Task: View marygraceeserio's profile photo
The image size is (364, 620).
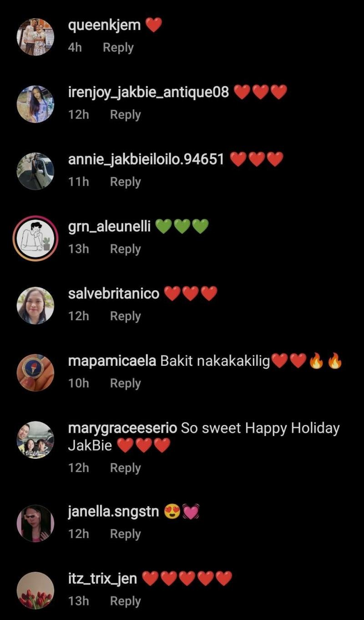Action: [35, 440]
